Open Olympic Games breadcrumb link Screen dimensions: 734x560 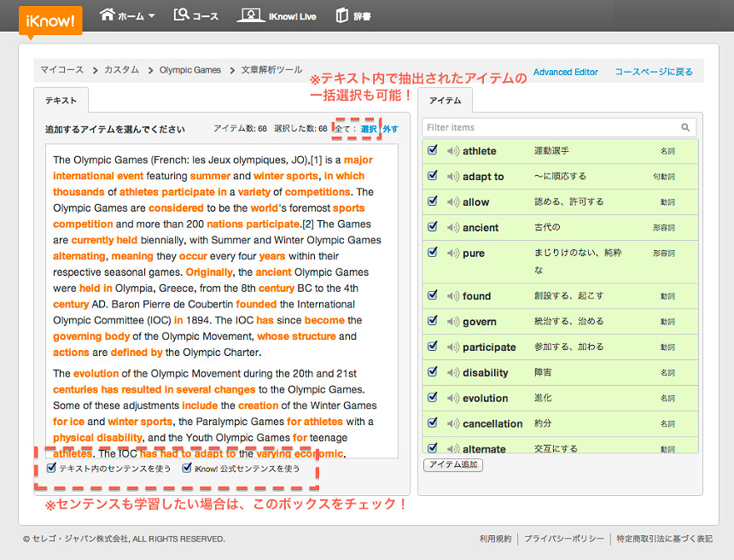point(190,70)
